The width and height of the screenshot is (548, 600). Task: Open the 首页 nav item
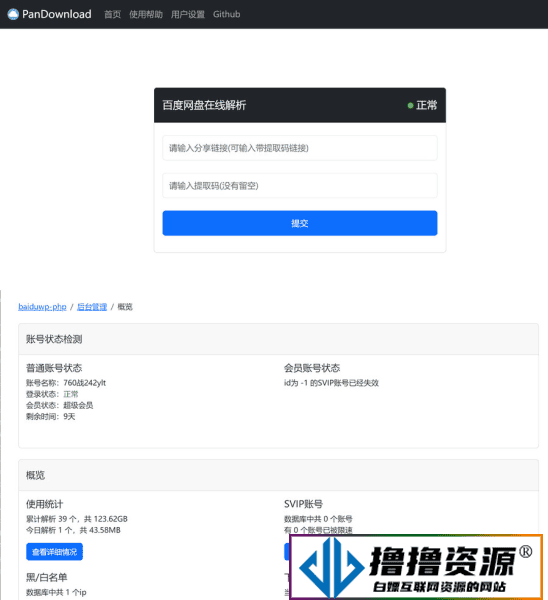tap(113, 15)
